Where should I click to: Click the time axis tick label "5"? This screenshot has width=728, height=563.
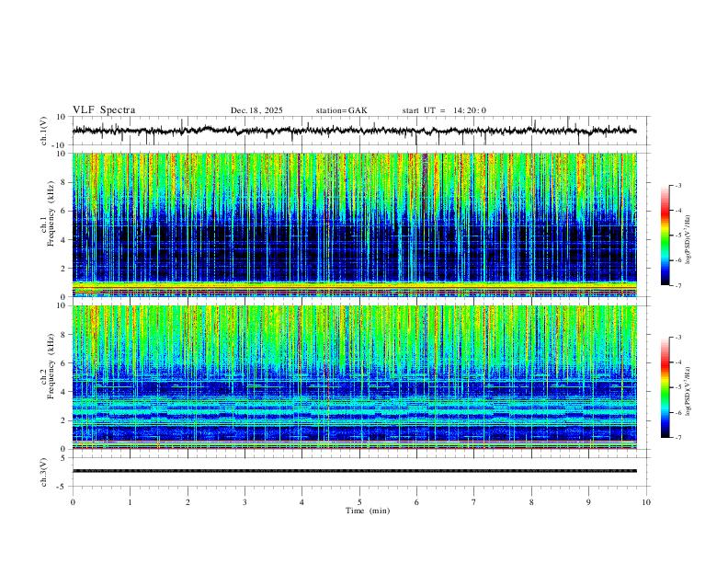359,502
